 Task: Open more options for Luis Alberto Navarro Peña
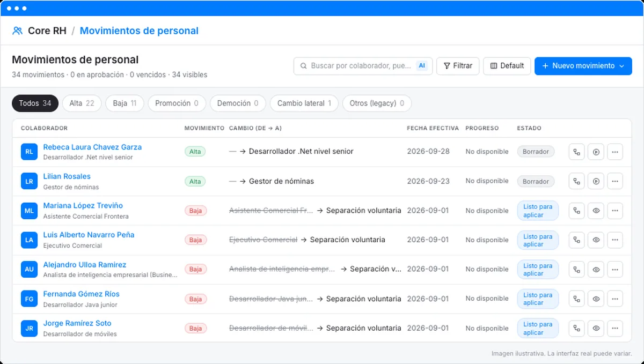tap(615, 240)
